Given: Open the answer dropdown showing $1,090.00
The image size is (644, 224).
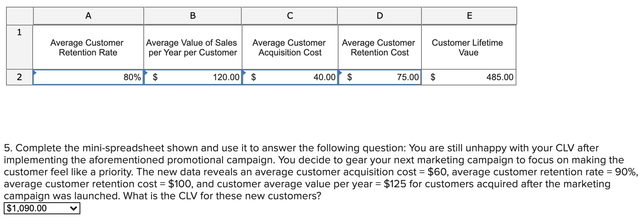Looking at the screenshot, I should click(41, 208).
